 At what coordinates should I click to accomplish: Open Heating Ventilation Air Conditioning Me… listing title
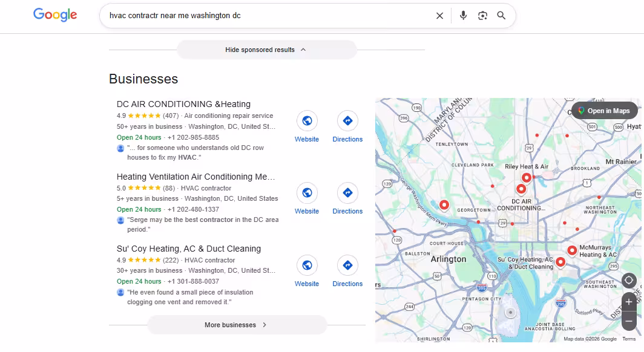(196, 177)
